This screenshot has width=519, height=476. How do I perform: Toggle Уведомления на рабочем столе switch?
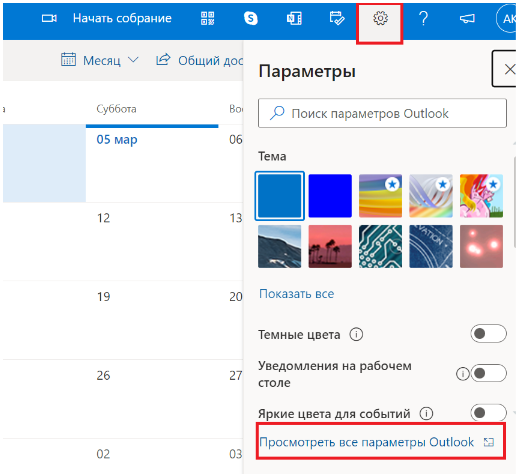click(488, 373)
